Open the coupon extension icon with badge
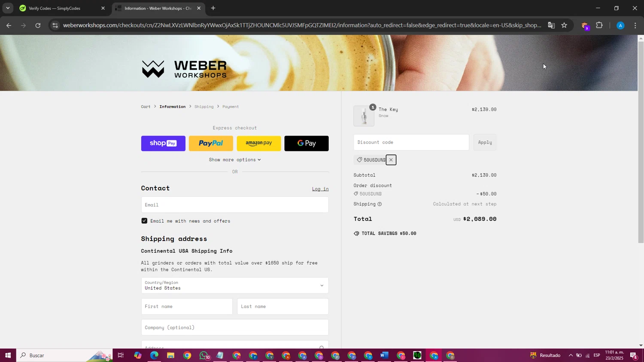The width and height of the screenshot is (644, 362). (585, 26)
